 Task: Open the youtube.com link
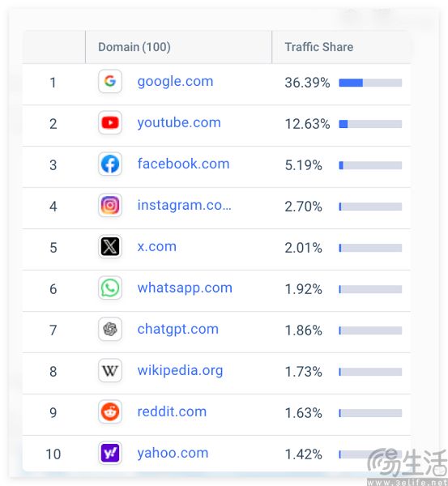[179, 123]
